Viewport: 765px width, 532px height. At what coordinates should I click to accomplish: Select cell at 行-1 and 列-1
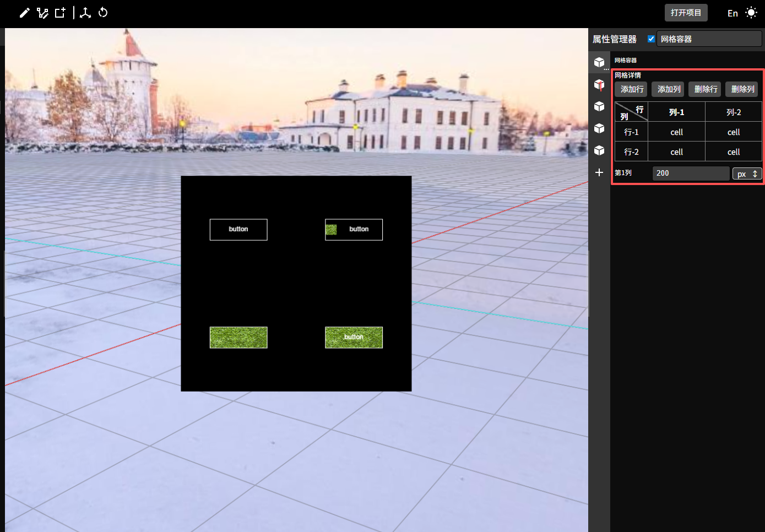coord(676,132)
